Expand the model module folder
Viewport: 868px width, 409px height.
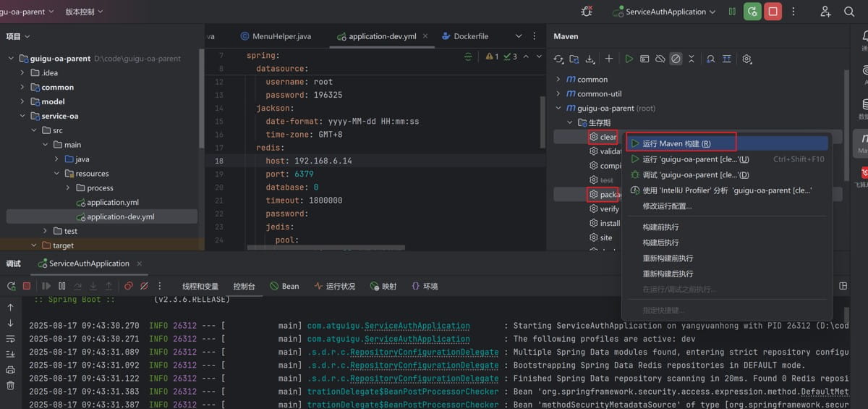22,102
